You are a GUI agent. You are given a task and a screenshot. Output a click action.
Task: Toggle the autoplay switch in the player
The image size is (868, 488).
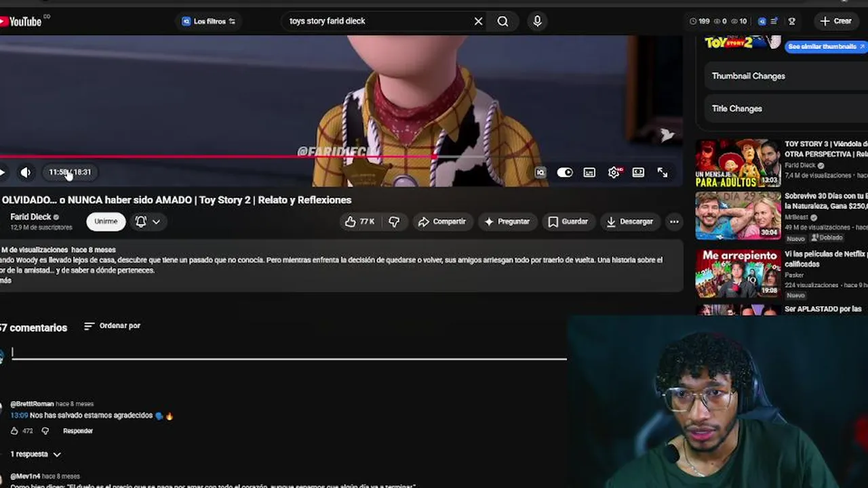coord(564,173)
